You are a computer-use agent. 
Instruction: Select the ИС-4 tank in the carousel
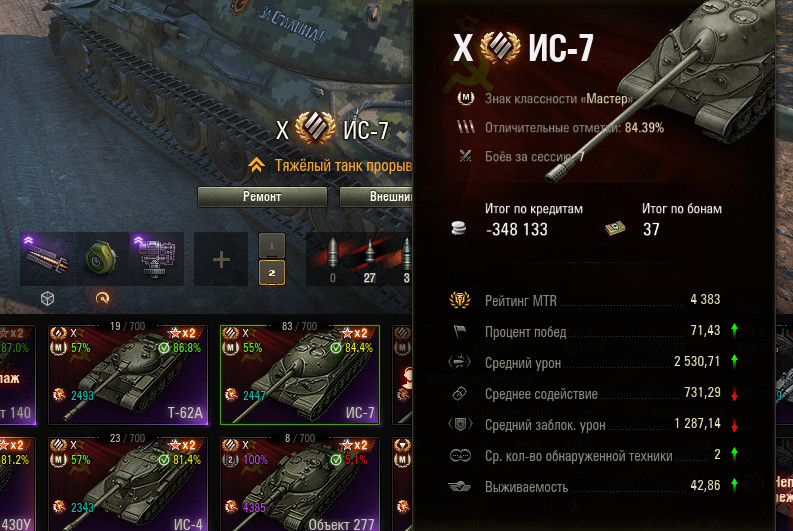pyautogui.click(x=128, y=484)
